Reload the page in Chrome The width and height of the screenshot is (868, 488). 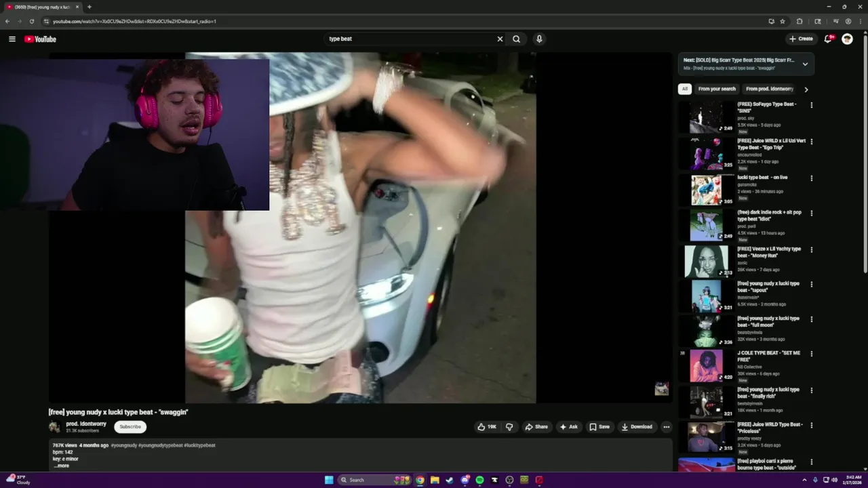coord(31,21)
